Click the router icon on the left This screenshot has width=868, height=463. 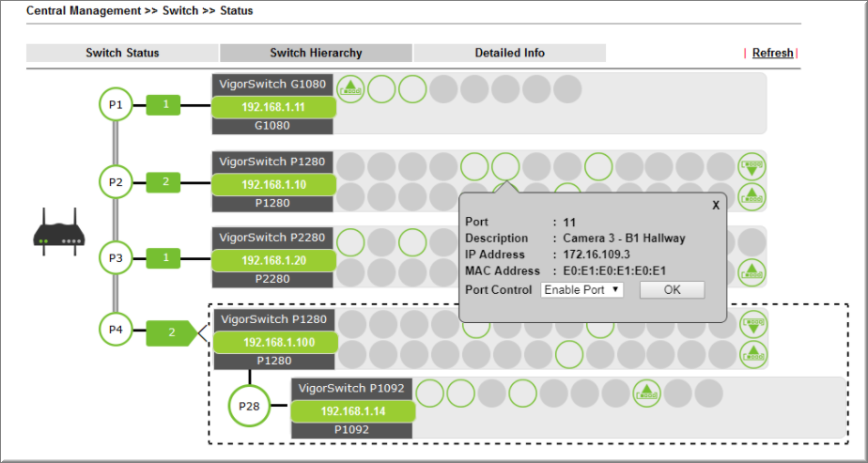tap(59, 232)
